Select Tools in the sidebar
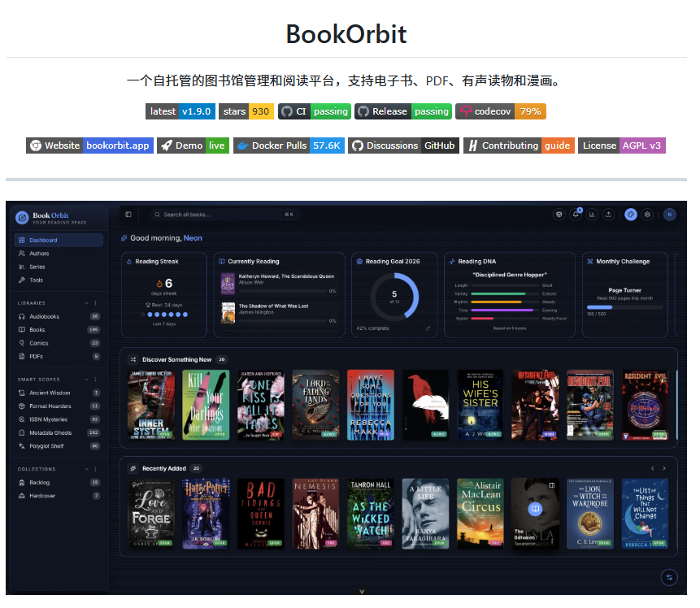Image resolution: width=700 pixels, height=608 pixels. [x=59, y=280]
